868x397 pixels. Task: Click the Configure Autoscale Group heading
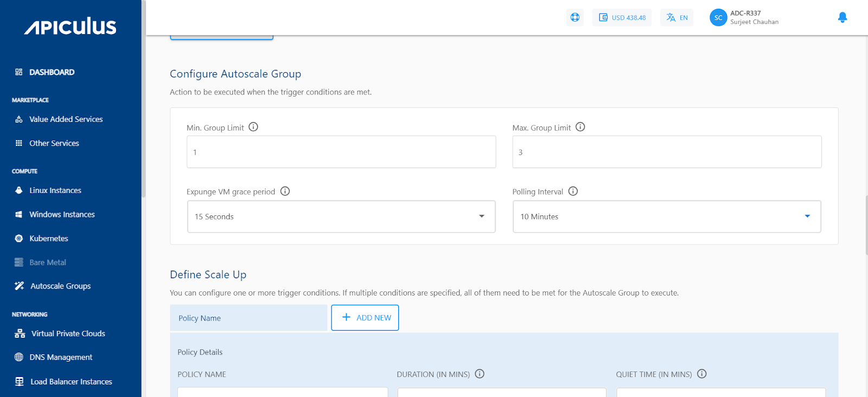235,74
